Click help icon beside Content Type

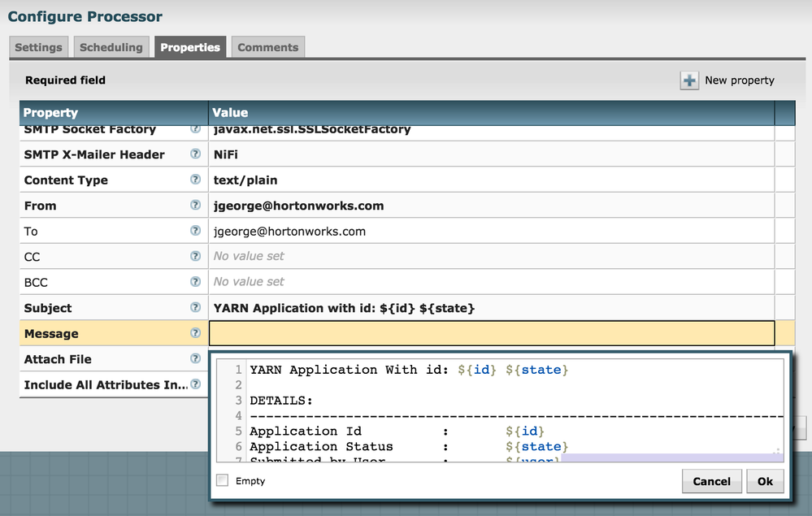[195, 180]
